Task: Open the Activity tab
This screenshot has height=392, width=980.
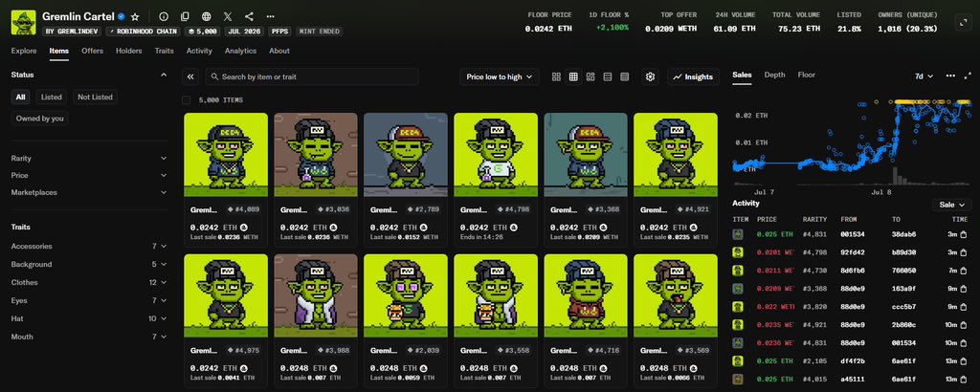Action: (x=199, y=52)
